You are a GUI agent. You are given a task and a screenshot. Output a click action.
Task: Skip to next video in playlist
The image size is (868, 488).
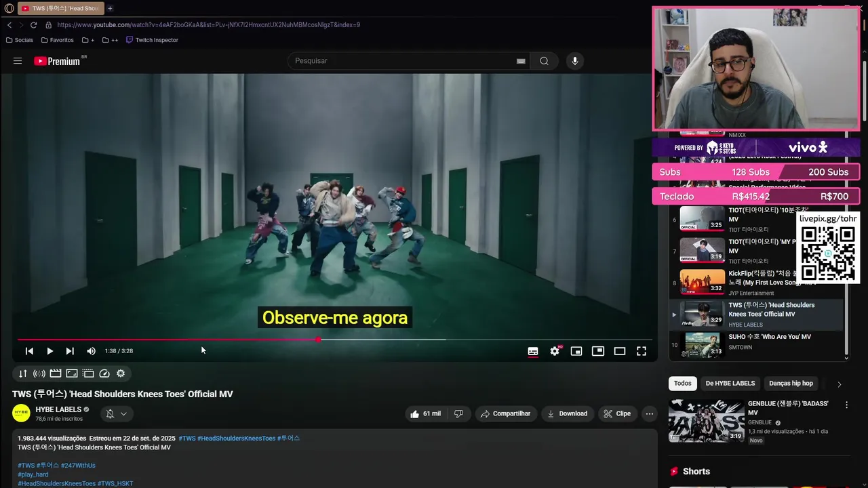pos(70,351)
